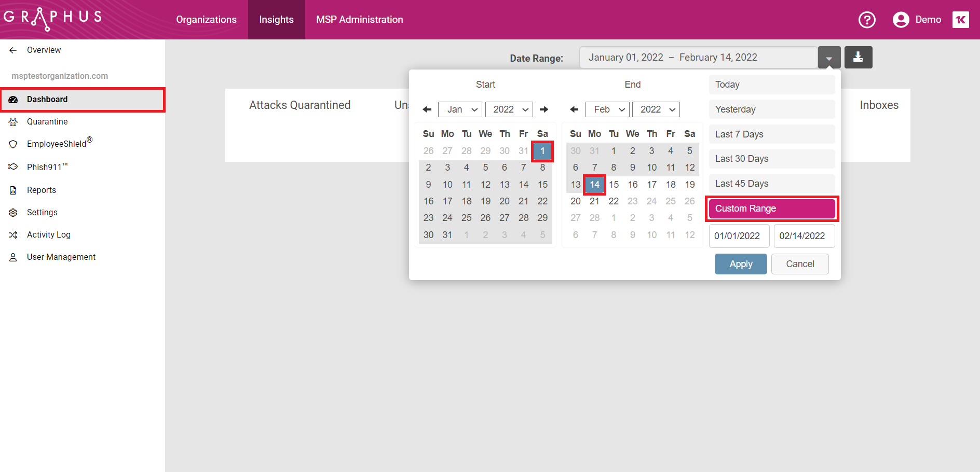Click the end date field 02/14/2022
This screenshot has height=472, width=980.
[804, 236]
